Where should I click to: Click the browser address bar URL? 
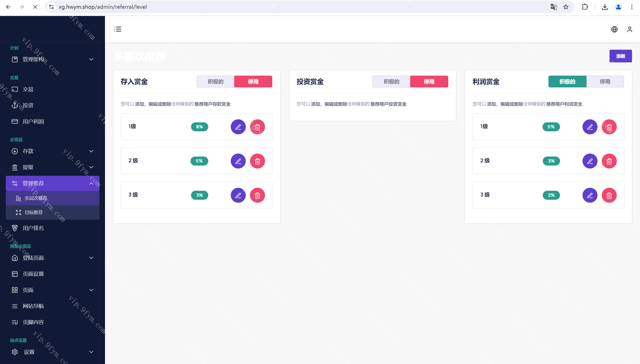click(102, 7)
